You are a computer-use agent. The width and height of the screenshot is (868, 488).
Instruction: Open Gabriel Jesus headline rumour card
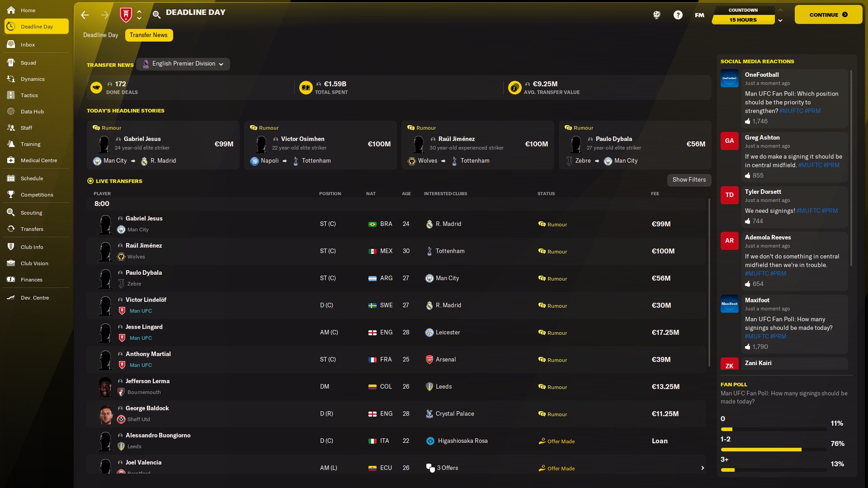[163, 145]
